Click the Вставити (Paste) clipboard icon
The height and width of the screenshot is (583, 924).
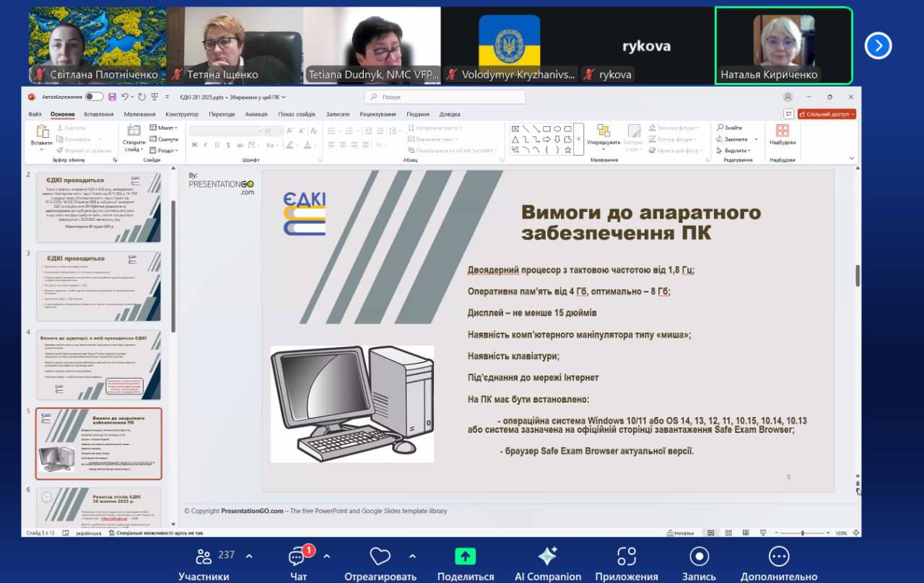coord(42,131)
